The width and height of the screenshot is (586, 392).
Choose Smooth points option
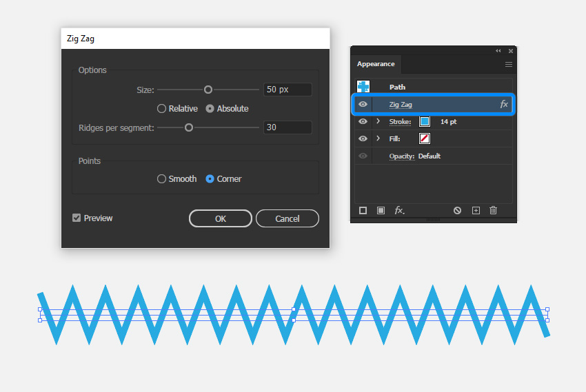pyautogui.click(x=162, y=178)
